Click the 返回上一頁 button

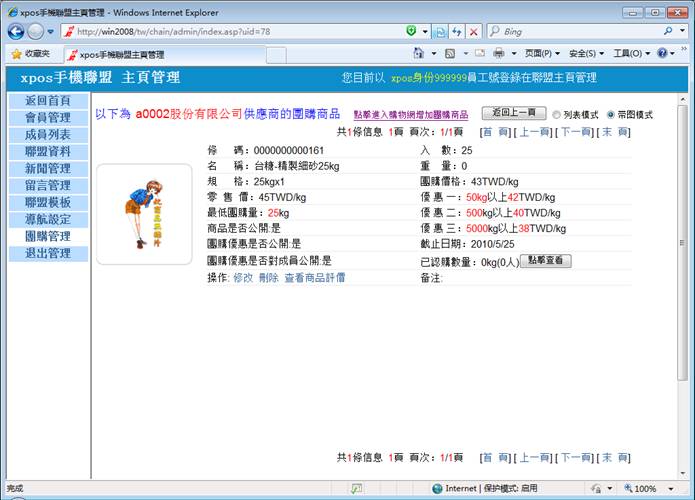tap(513, 114)
